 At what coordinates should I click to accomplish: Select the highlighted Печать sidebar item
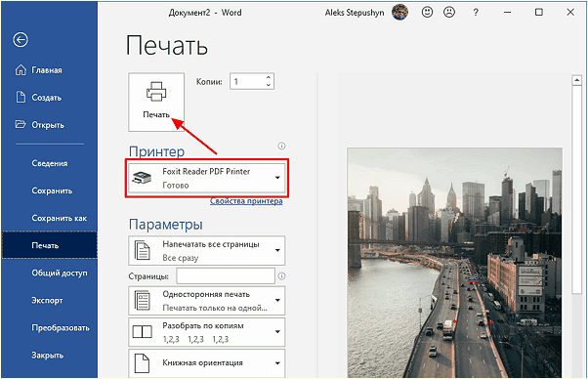point(50,245)
